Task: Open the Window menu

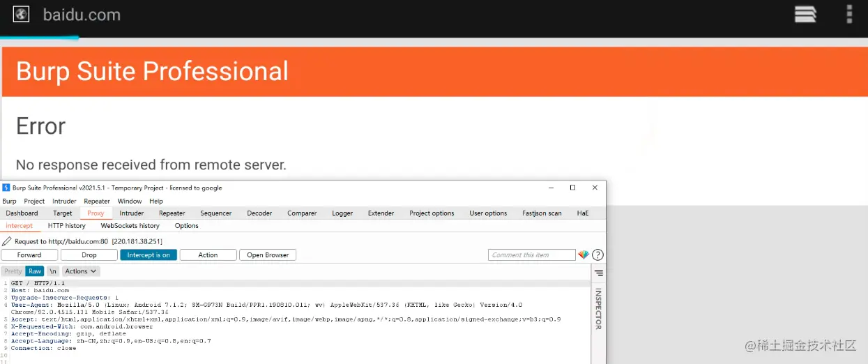Action: pos(130,201)
